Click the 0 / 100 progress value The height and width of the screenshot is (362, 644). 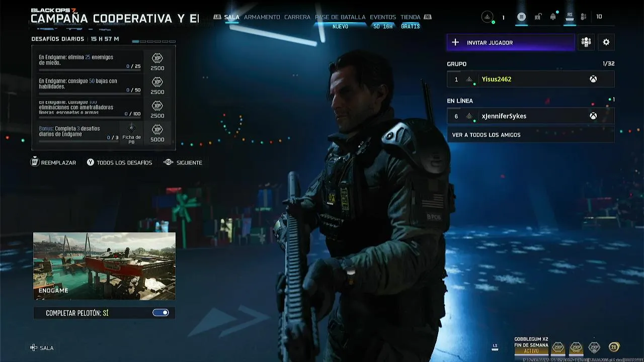click(x=133, y=114)
